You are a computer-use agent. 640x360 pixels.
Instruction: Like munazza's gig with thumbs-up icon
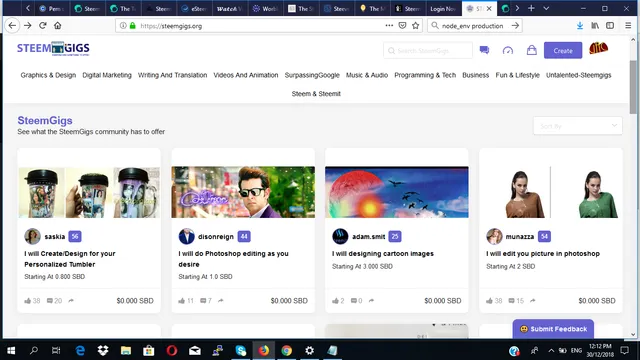click(x=489, y=301)
